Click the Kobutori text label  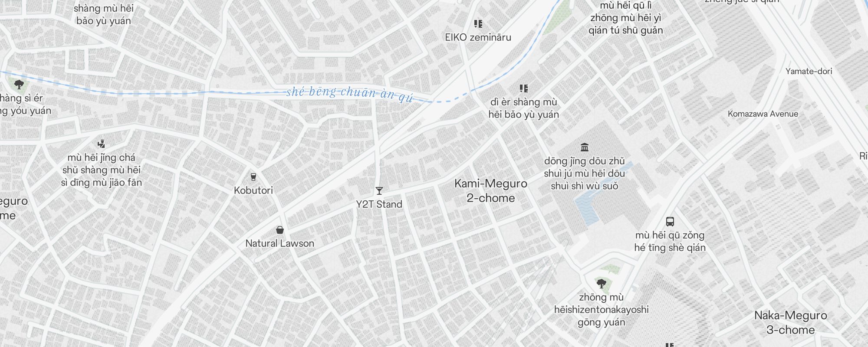(253, 190)
